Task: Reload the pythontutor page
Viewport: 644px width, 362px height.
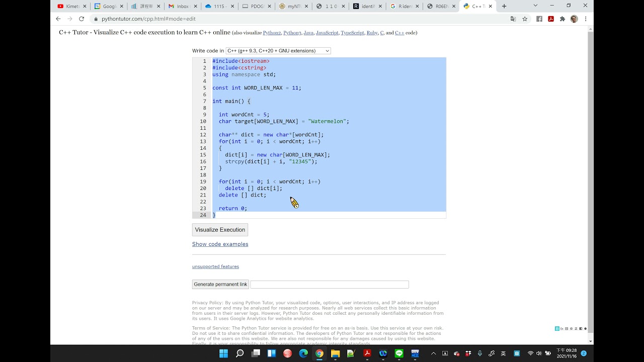Action: tap(82, 19)
